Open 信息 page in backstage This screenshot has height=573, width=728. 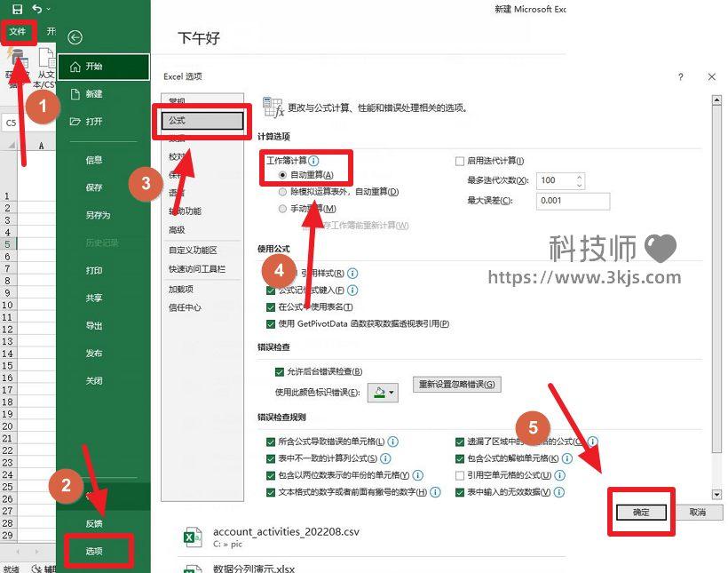pos(94,160)
